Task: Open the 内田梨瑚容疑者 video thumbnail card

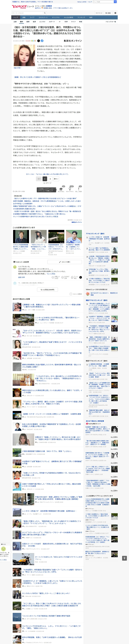Action: [x=56, y=236]
